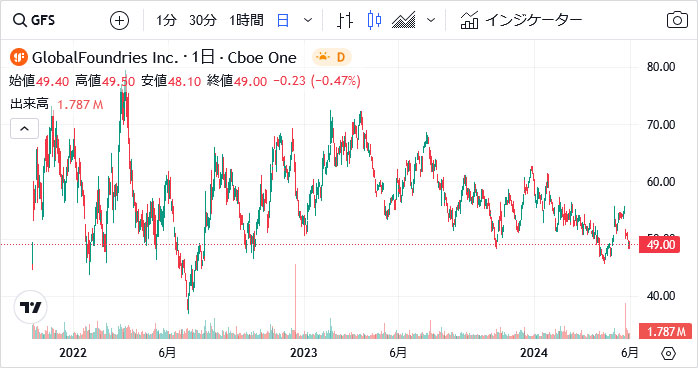Open chart settings hexagon icon

(668, 353)
